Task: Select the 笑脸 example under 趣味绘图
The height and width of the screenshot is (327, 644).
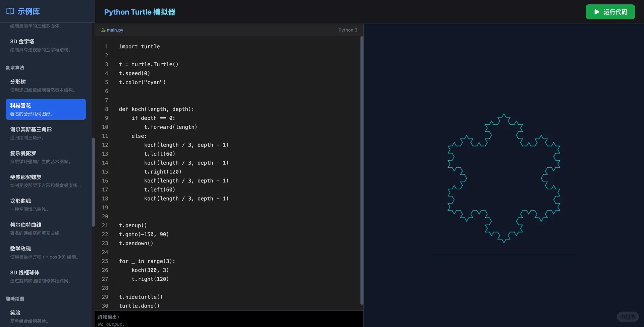Action: coord(45,316)
